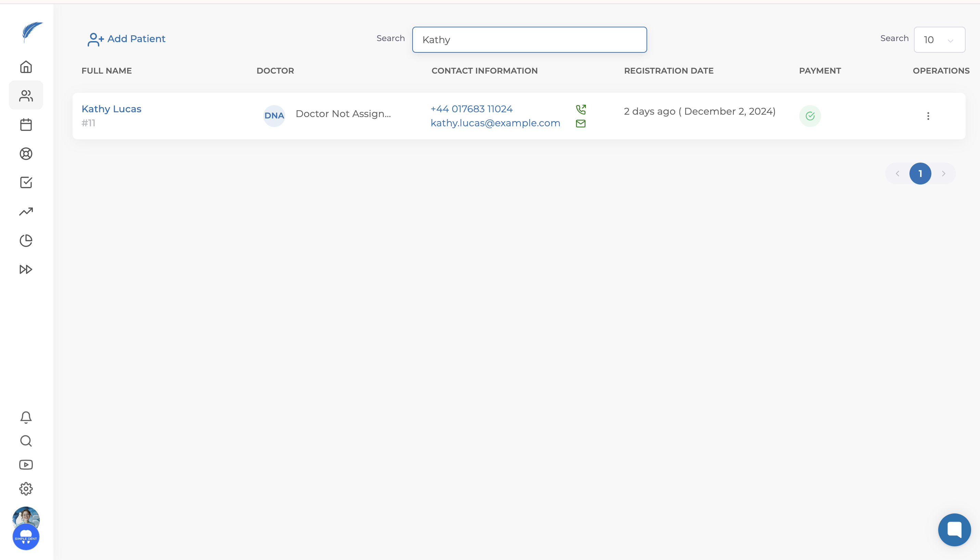Screen dimensions: 980x560
Task: Open the home dashboard icon
Action: tap(26, 67)
